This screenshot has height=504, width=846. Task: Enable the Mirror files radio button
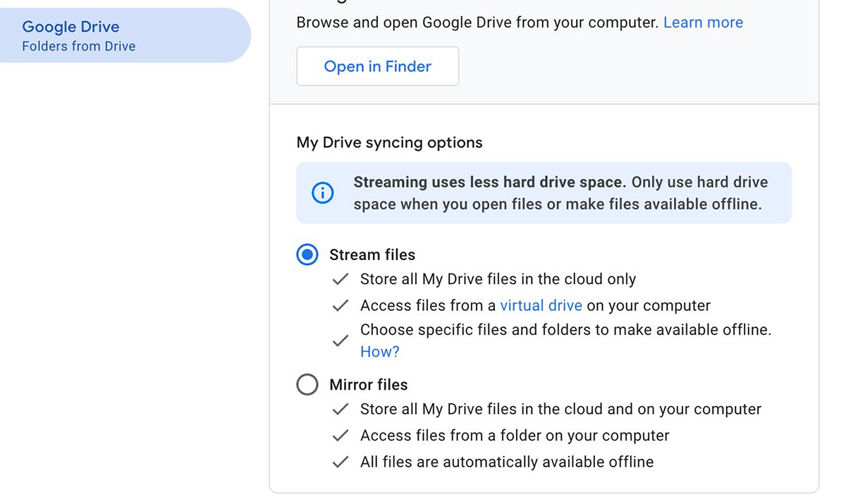tap(307, 384)
